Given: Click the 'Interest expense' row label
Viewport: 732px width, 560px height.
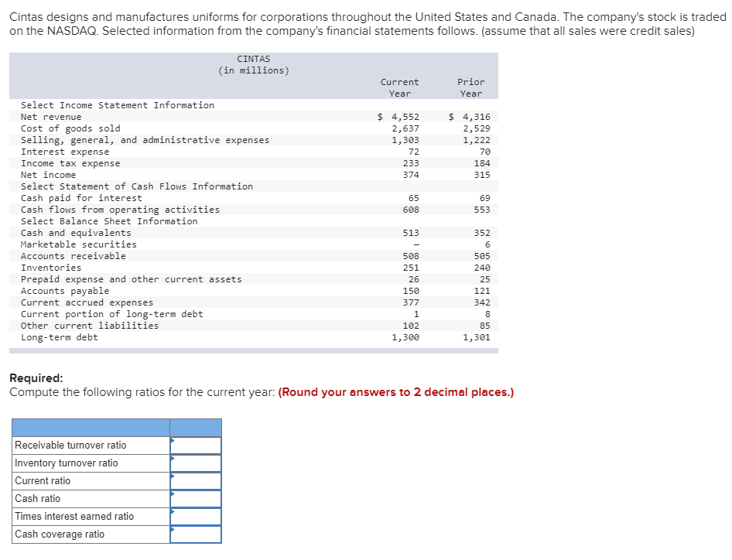Looking at the screenshot, I should tap(65, 152).
